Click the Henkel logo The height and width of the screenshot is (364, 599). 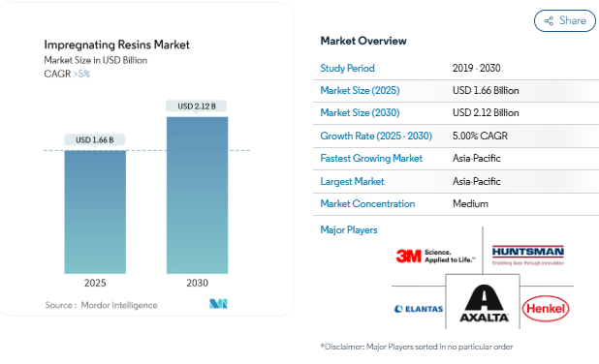click(x=546, y=308)
